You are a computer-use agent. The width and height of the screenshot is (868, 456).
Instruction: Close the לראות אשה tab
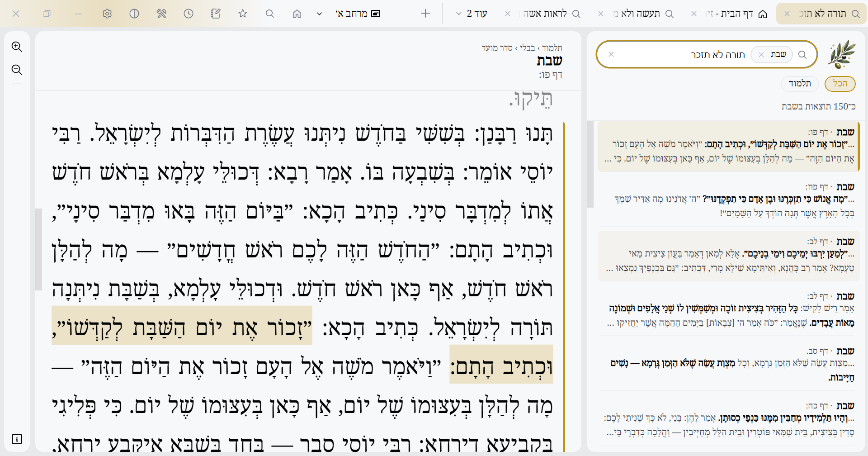[x=508, y=14]
